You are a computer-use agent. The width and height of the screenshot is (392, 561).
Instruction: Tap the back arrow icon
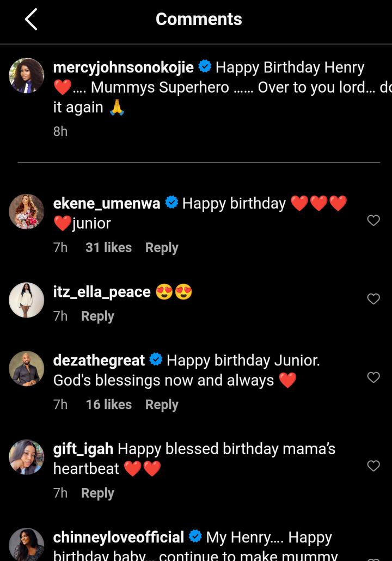pos(31,20)
